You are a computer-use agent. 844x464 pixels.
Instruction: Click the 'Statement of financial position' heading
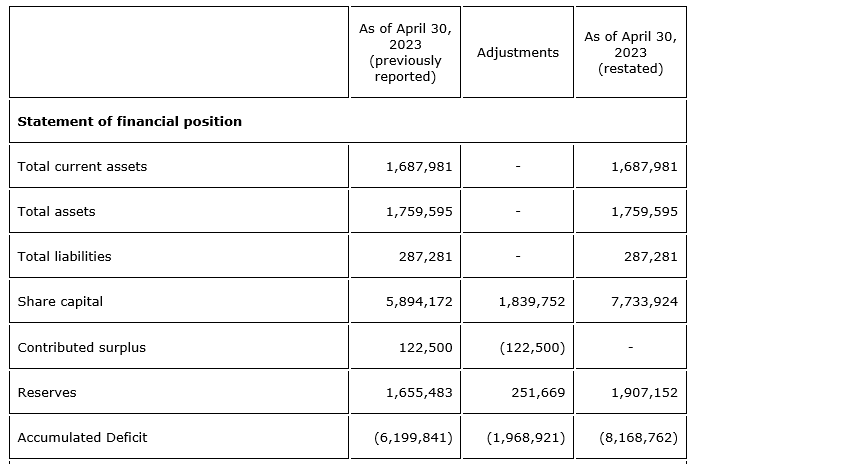tap(130, 122)
